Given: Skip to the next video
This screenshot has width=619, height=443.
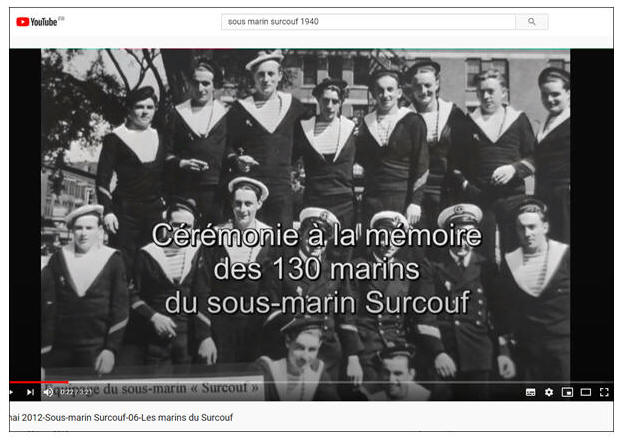Looking at the screenshot, I should coord(30,392).
